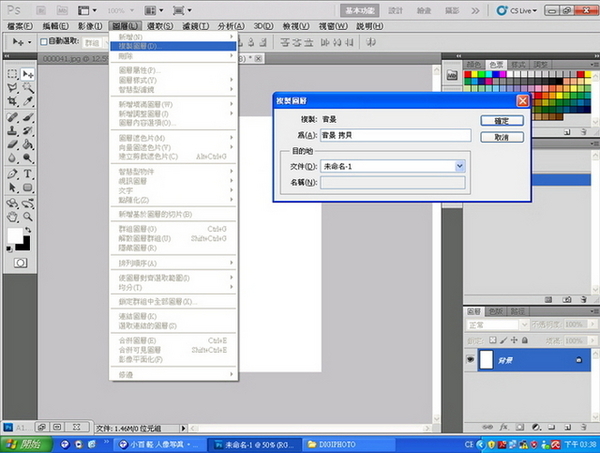Switch to the Channels tab
This screenshot has height=453, width=600.
point(496,311)
